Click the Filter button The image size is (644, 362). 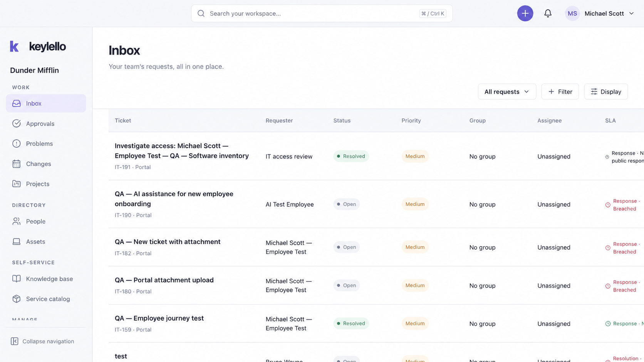560,92
